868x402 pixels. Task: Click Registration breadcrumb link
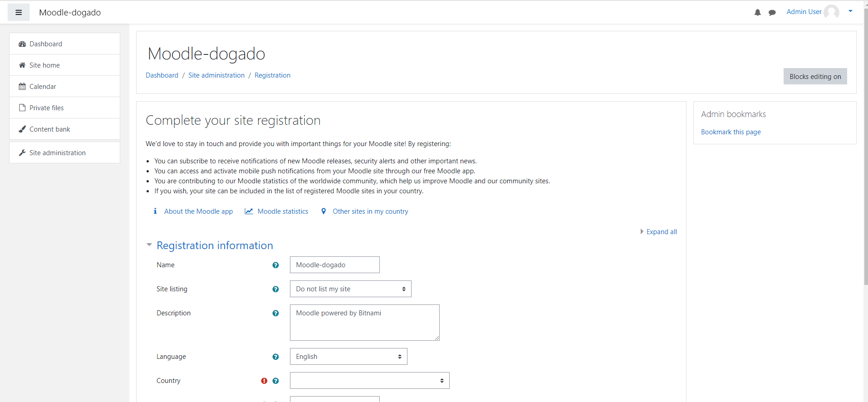tap(272, 75)
